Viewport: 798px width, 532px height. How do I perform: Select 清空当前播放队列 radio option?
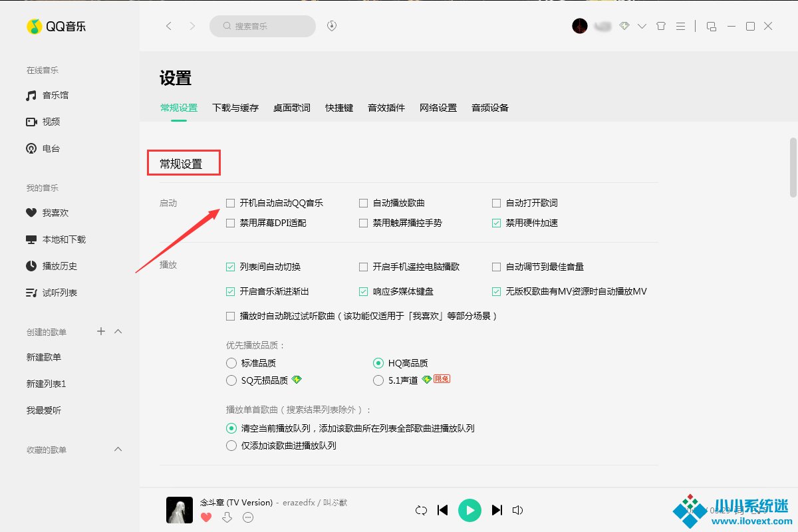[231, 428]
